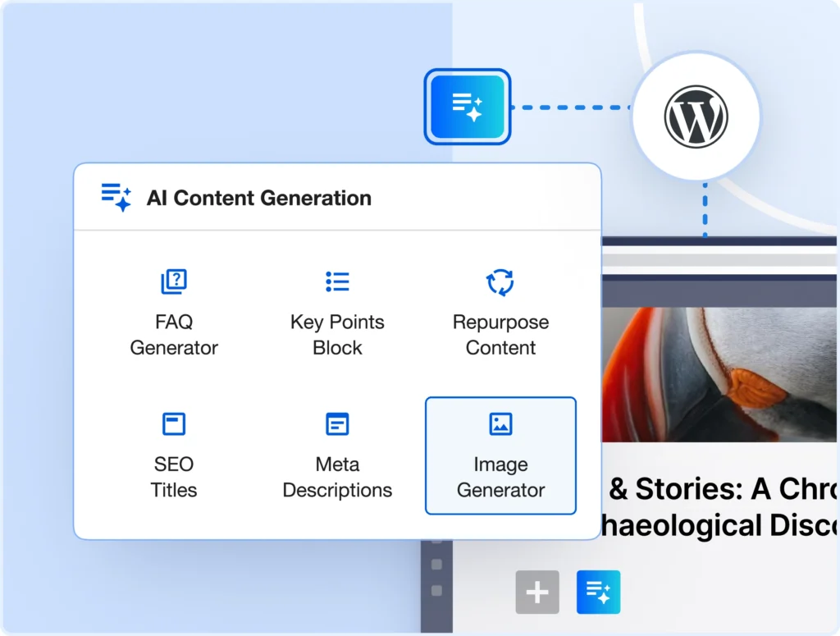Select the "Key Points Block" text label
This screenshot has width=840, height=636.
(x=337, y=335)
